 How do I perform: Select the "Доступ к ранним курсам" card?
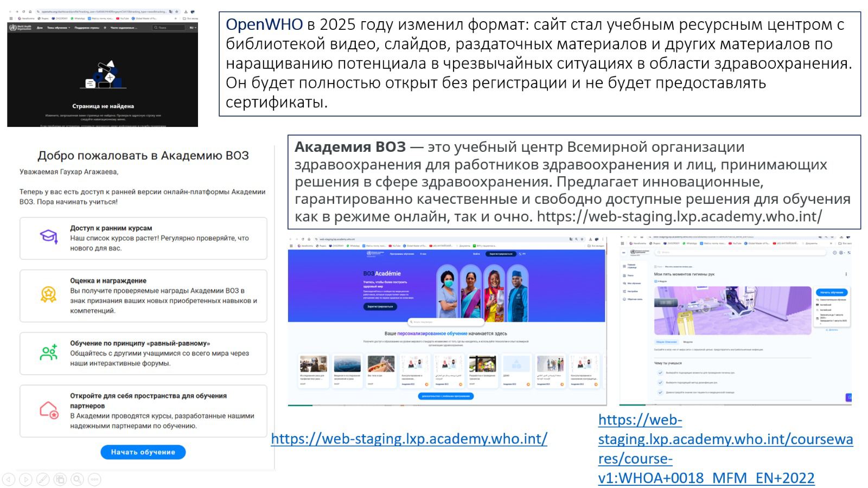[143, 238]
